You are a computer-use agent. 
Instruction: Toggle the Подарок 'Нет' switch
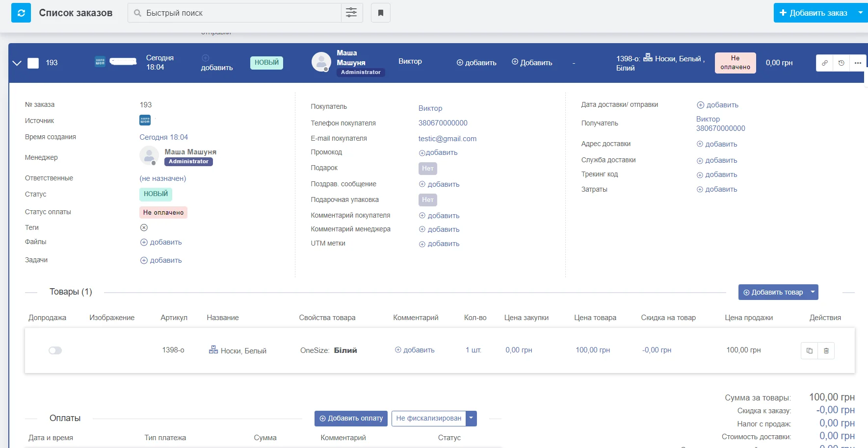427,169
